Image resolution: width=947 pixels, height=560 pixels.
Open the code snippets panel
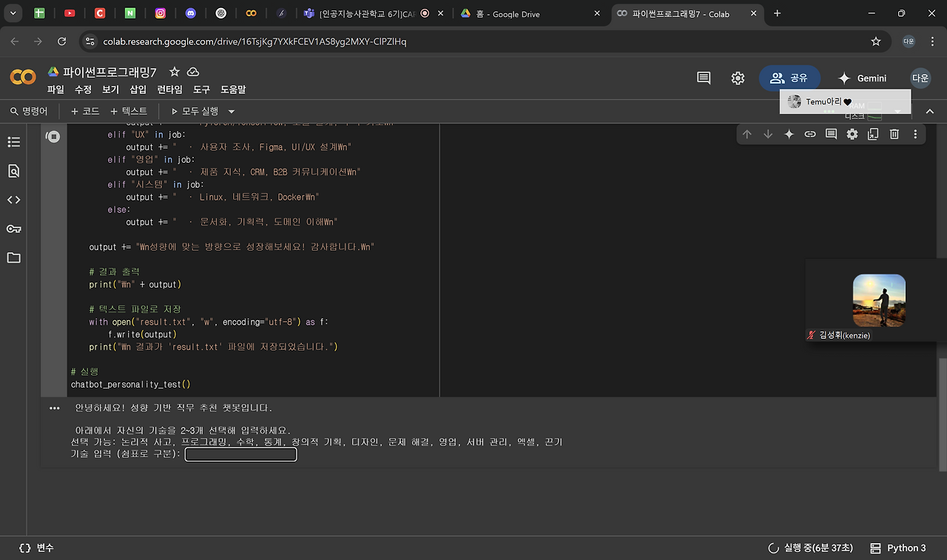pyautogui.click(x=14, y=199)
